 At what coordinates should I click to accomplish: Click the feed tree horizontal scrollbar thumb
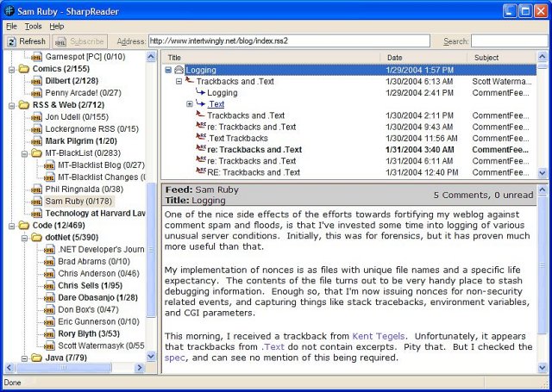pos(64,368)
